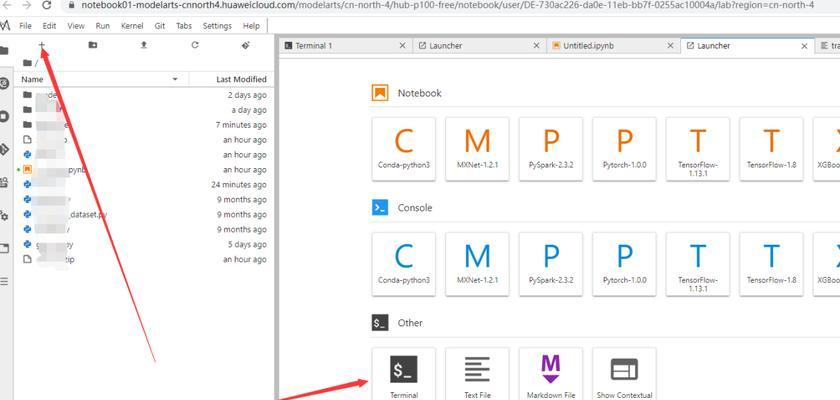The image size is (840, 400).
Task: Sort files by Last Modified column
Action: click(x=241, y=79)
